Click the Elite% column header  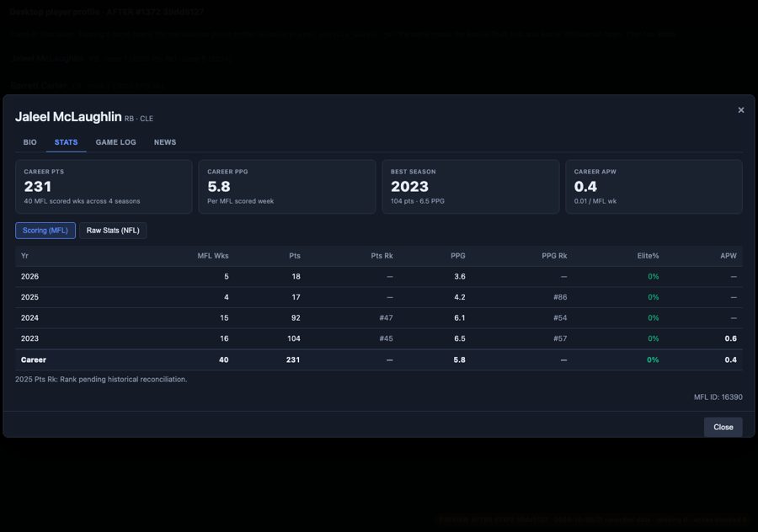[649, 256]
